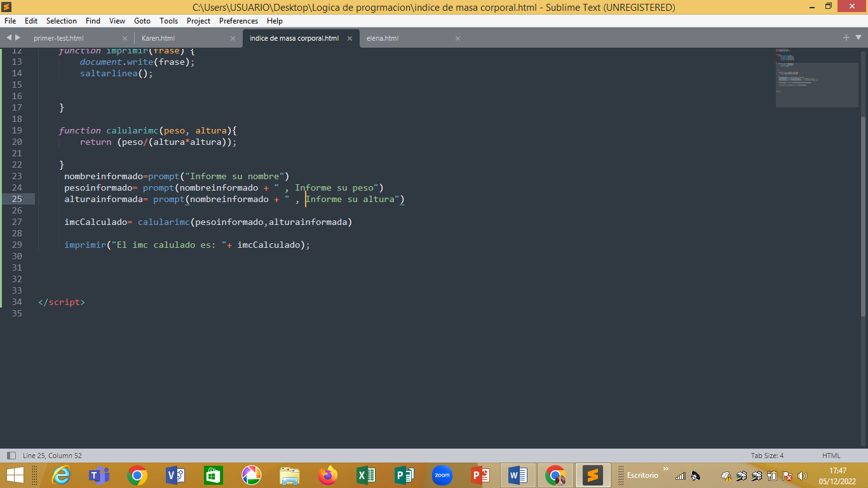Open the tab list dropdown arrow

click(858, 38)
